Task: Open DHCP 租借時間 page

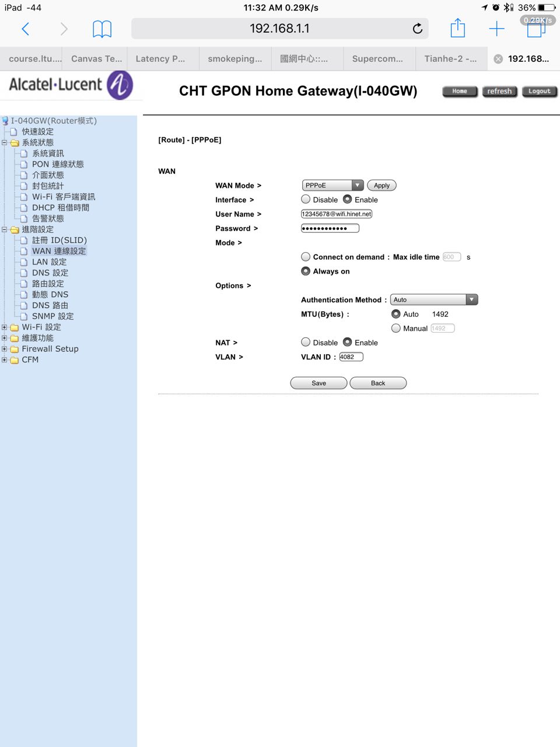Action: point(61,208)
